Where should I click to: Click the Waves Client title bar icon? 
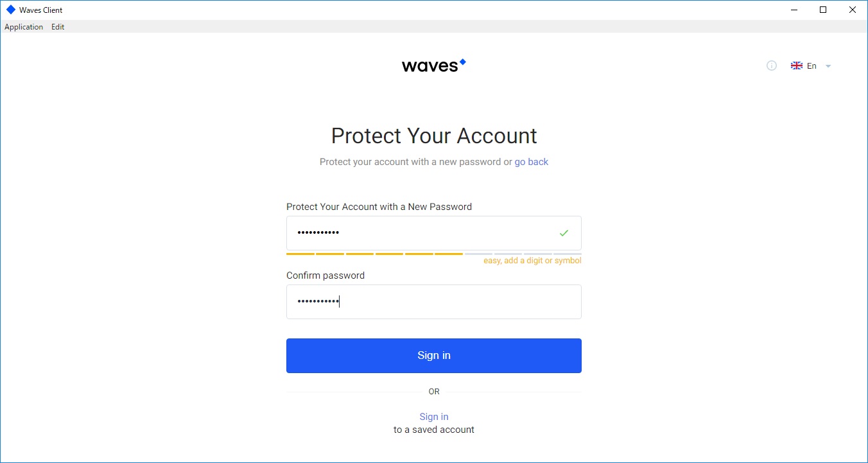[10, 10]
